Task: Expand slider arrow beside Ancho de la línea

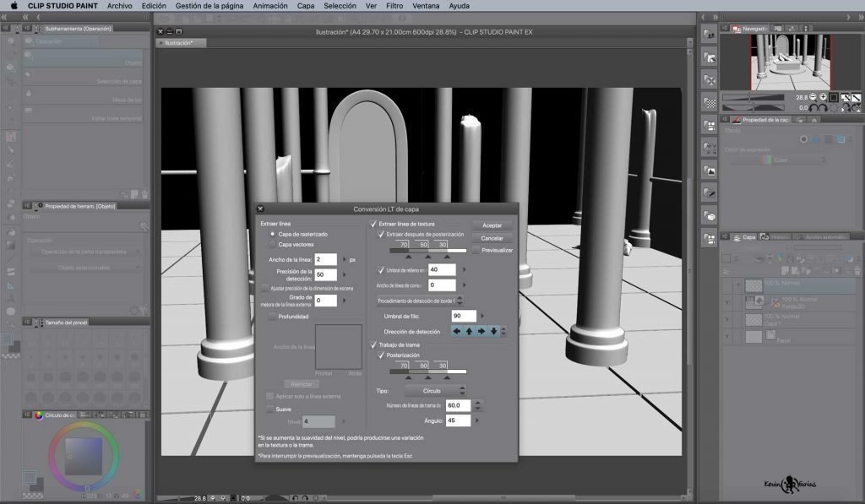Action: pyautogui.click(x=345, y=259)
